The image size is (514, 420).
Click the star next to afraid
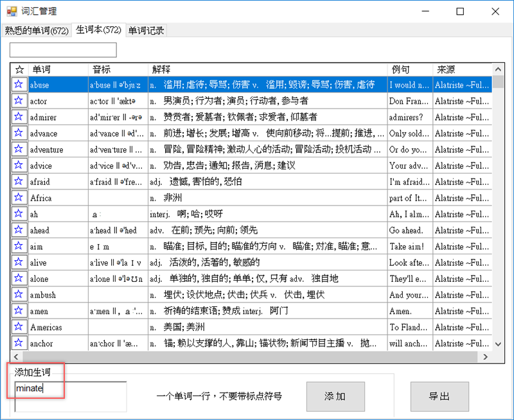coord(19,182)
